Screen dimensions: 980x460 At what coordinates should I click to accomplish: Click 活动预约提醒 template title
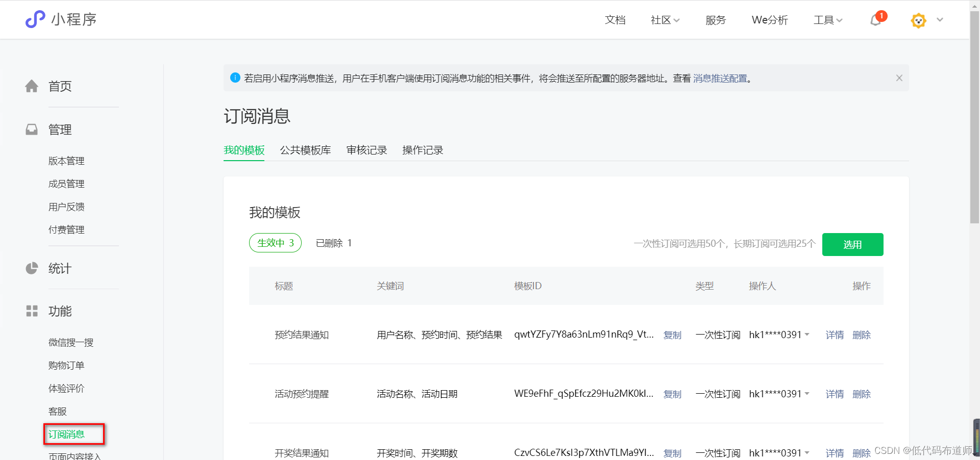click(x=302, y=394)
